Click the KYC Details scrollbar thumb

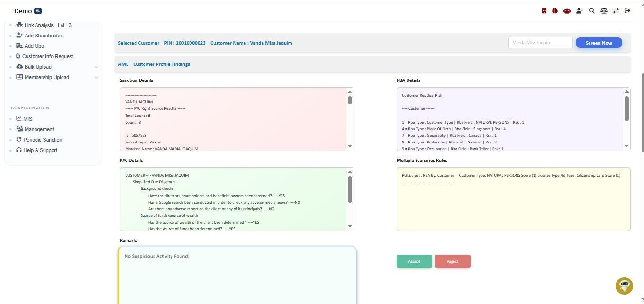click(x=350, y=189)
